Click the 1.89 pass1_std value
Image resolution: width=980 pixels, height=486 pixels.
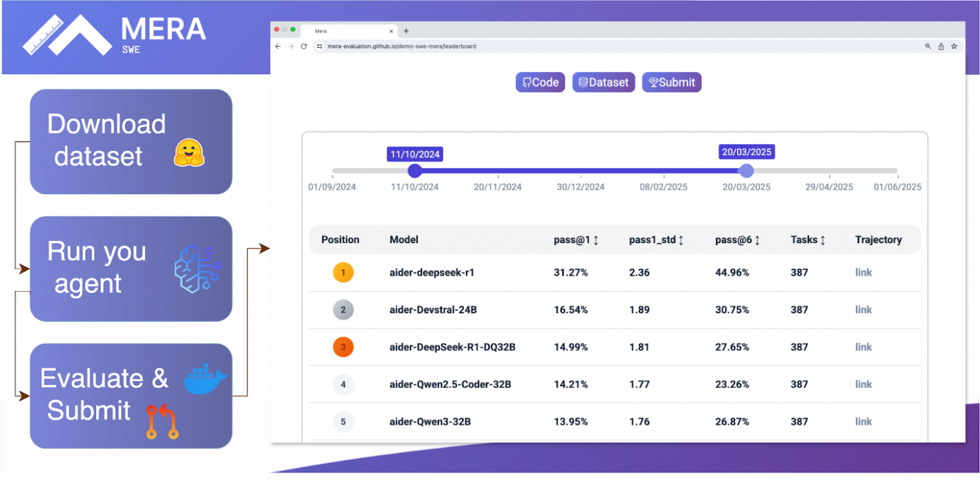640,310
